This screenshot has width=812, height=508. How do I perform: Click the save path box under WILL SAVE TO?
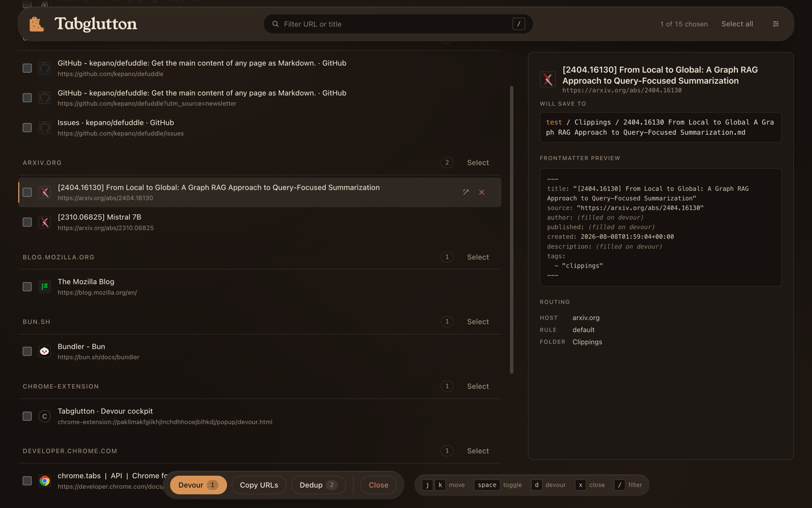coord(660,128)
